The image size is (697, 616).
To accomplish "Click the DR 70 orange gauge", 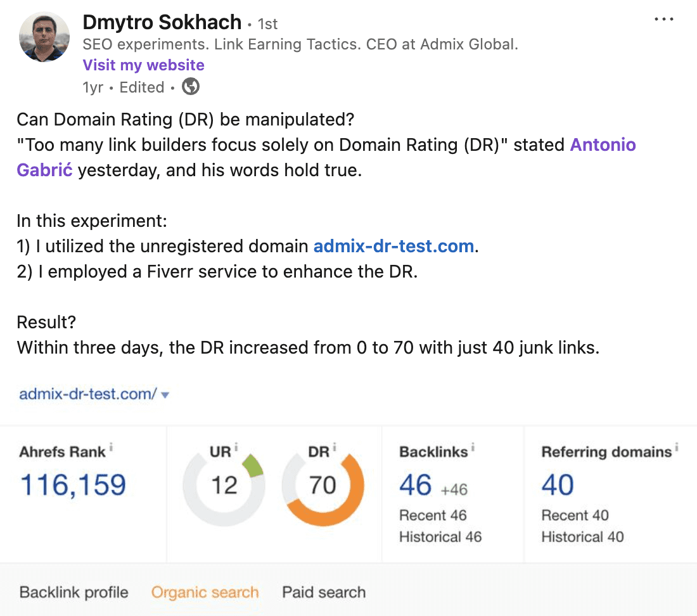I will pos(323,485).
